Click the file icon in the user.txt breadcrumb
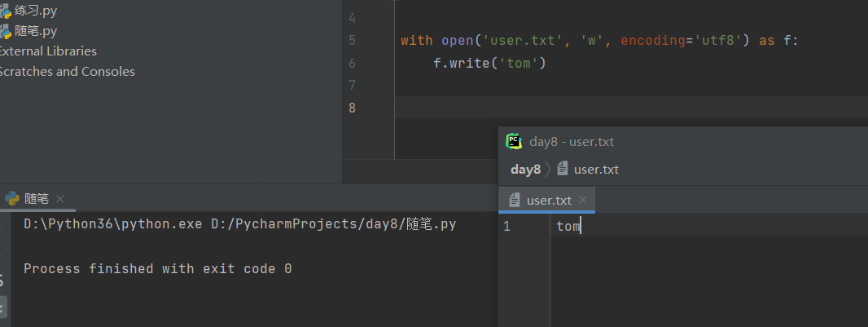Viewport: 868px width, 327px height. (563, 170)
